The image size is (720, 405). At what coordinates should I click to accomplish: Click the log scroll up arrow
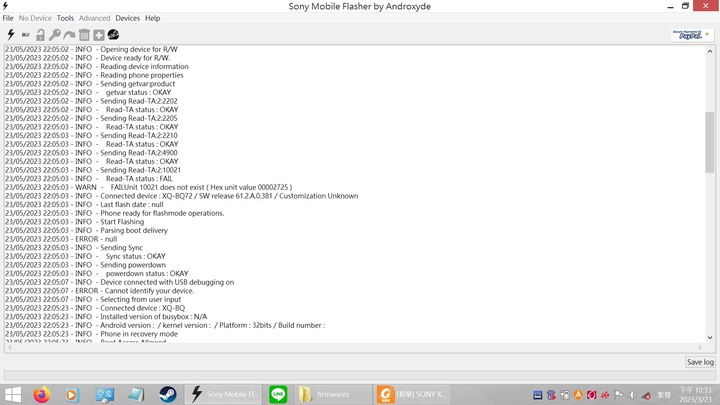(x=710, y=51)
